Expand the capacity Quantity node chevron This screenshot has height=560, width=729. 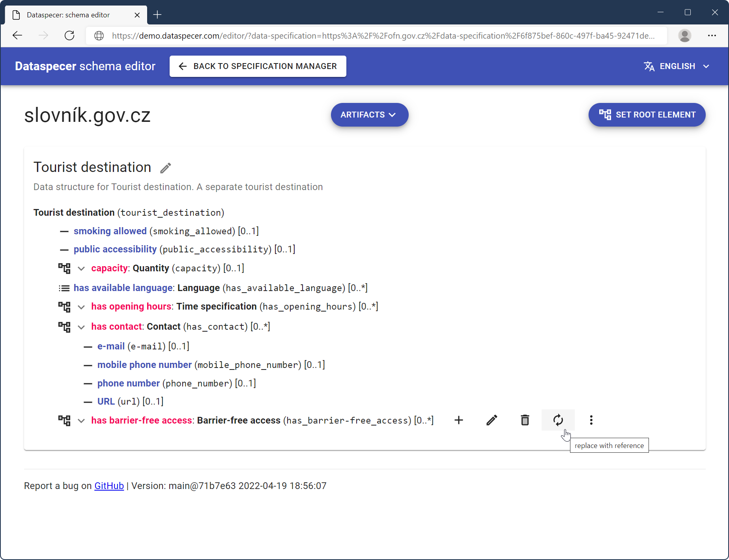click(x=81, y=269)
